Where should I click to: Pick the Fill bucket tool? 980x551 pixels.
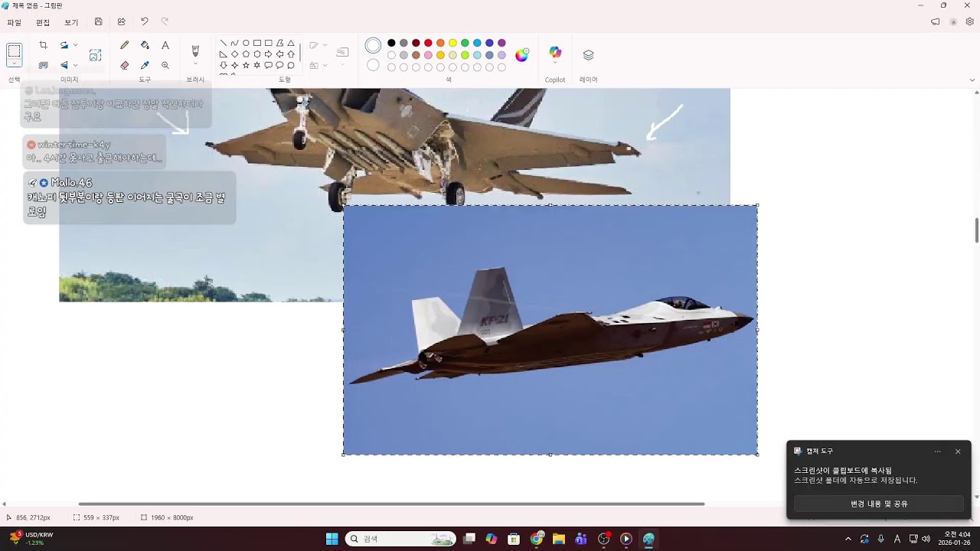point(145,45)
